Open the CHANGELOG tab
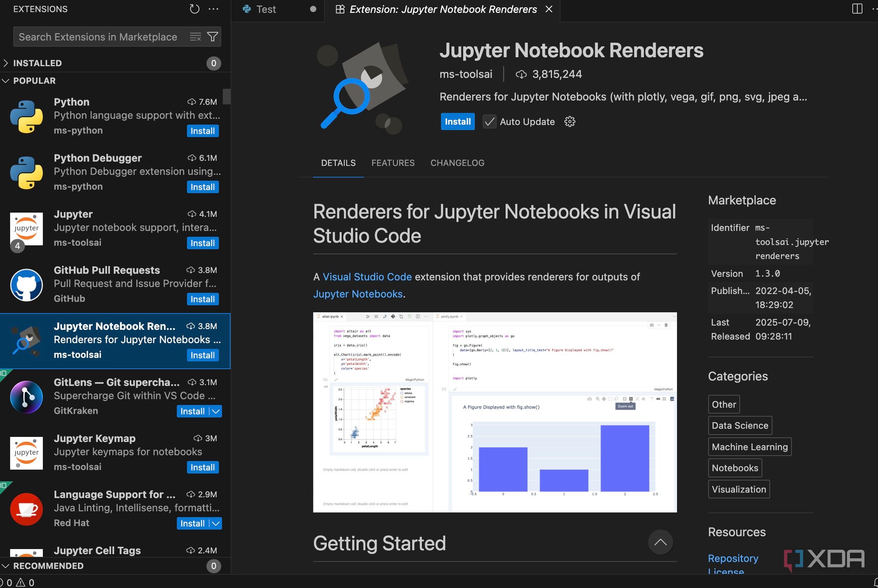Viewport: 878px width, 588px height. coord(457,163)
